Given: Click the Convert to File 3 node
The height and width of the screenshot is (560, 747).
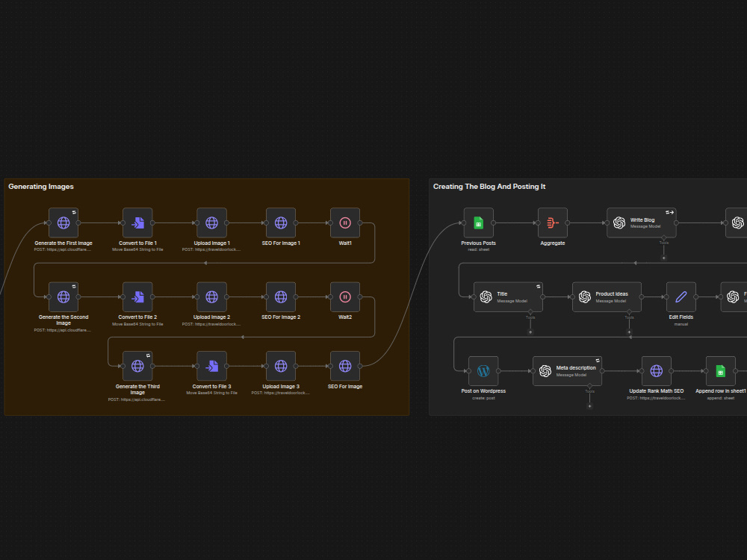Looking at the screenshot, I should (211, 366).
